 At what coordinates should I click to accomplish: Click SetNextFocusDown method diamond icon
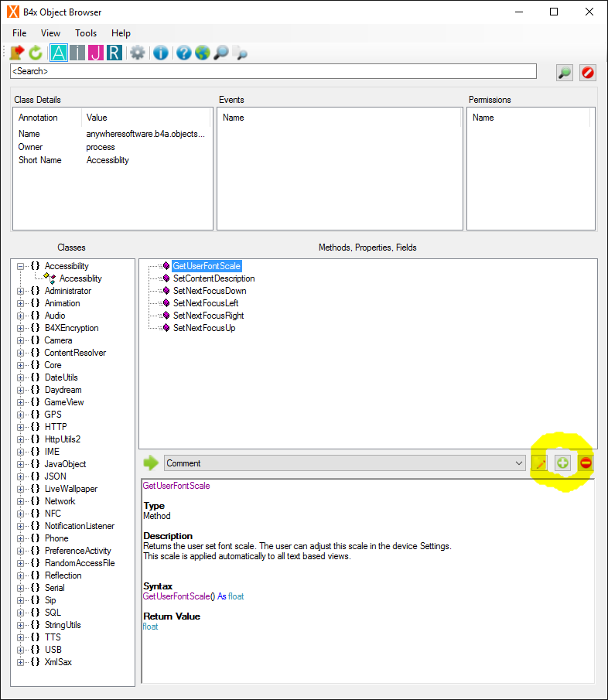click(166, 291)
